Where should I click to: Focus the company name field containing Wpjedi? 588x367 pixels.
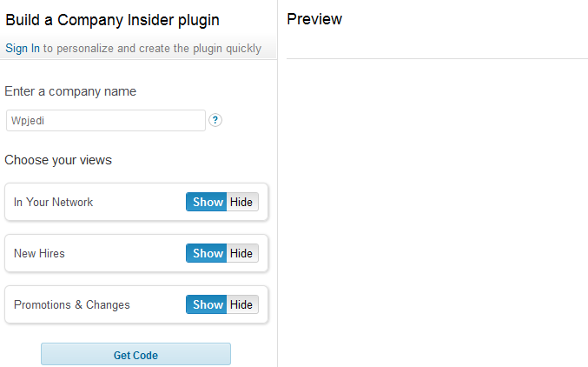tap(106, 121)
